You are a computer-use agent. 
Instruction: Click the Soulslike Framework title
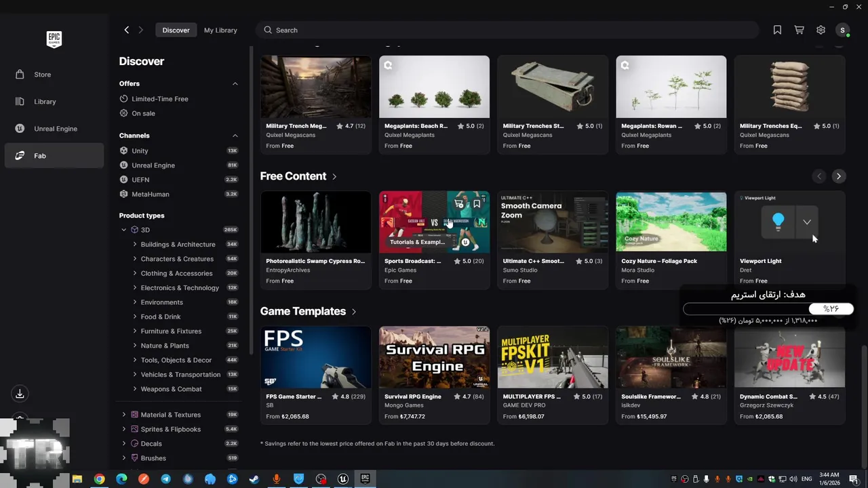click(x=651, y=396)
